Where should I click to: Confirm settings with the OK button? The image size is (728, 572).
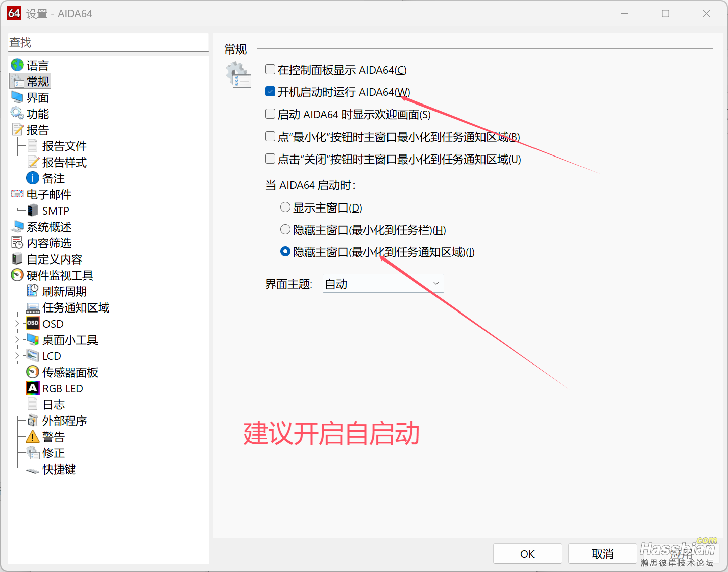(527, 554)
